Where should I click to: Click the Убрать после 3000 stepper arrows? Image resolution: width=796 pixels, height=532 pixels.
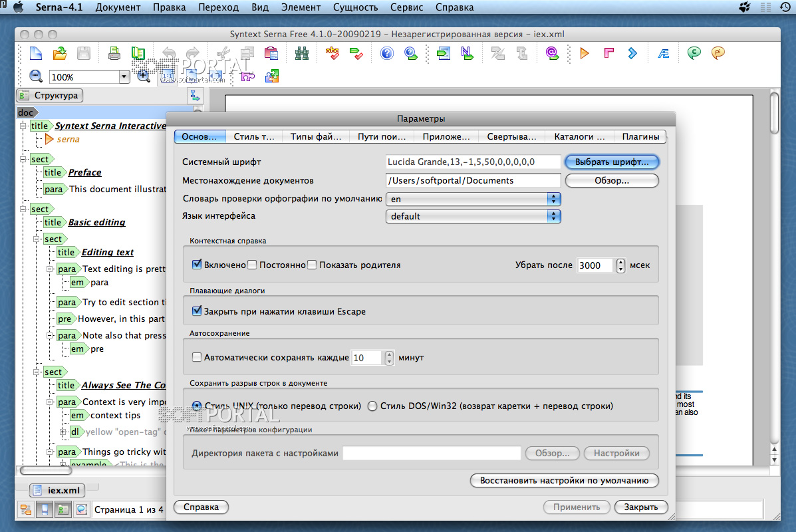pyautogui.click(x=621, y=265)
